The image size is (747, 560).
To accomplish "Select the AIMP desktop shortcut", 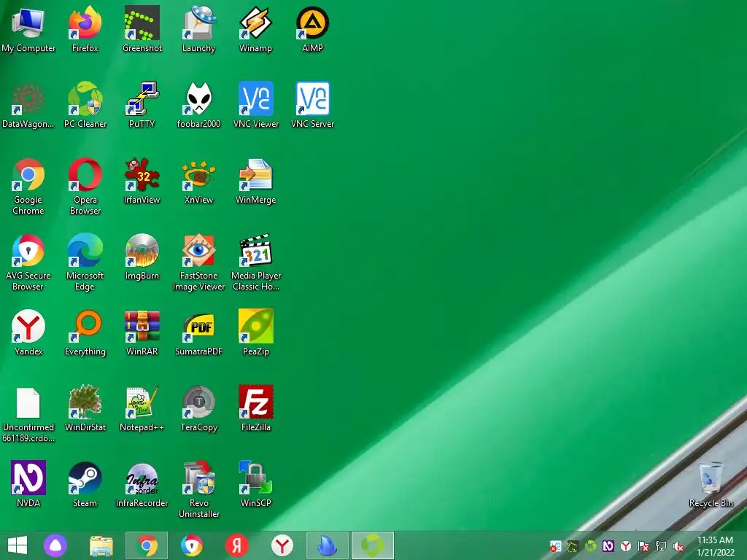I will coord(312,29).
